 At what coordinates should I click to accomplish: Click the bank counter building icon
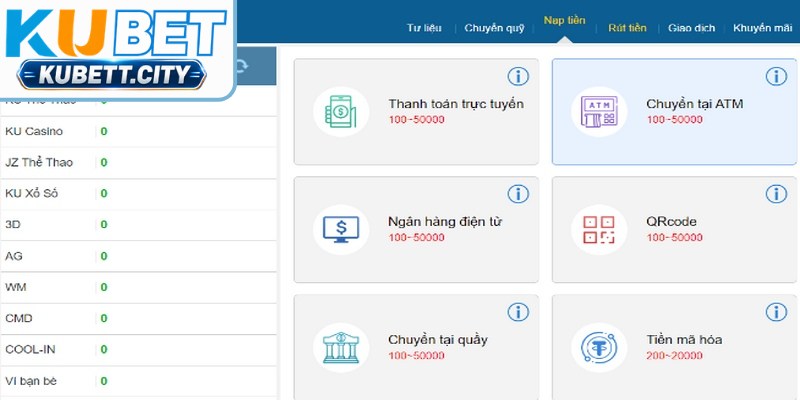pos(341,347)
